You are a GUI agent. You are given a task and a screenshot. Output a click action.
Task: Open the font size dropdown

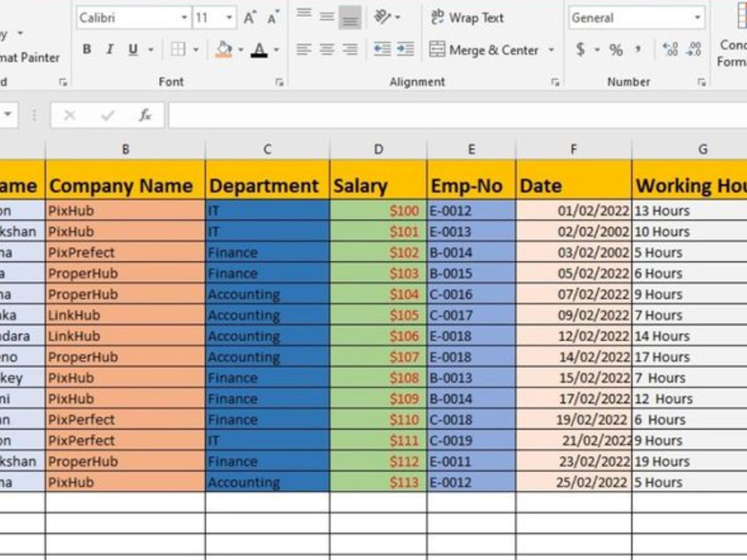tap(229, 18)
